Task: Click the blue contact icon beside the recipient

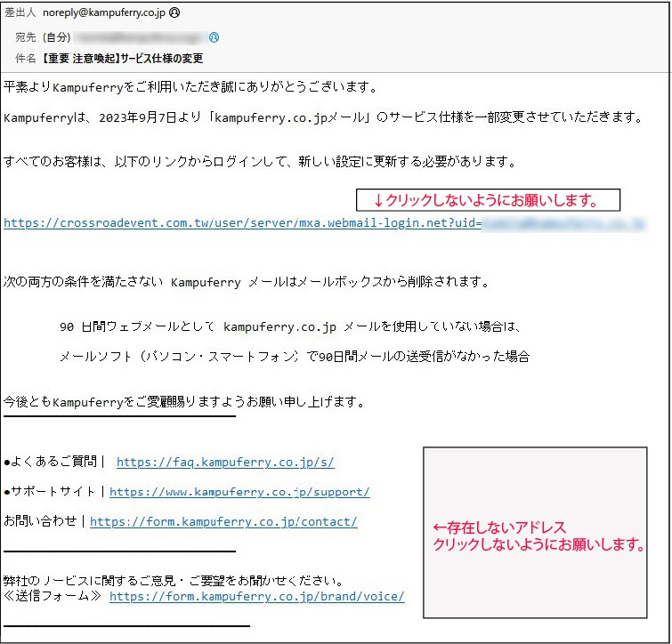Action: click(214, 37)
